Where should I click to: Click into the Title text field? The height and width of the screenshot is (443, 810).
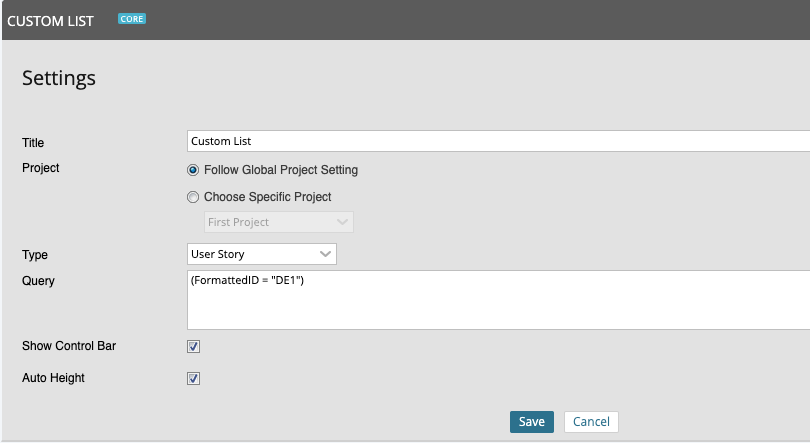(497, 142)
